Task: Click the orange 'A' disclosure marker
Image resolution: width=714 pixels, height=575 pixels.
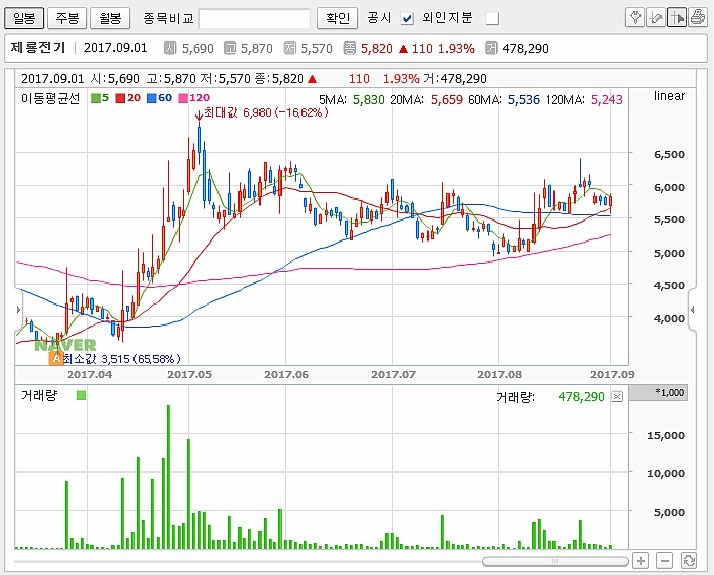Action: [56, 358]
